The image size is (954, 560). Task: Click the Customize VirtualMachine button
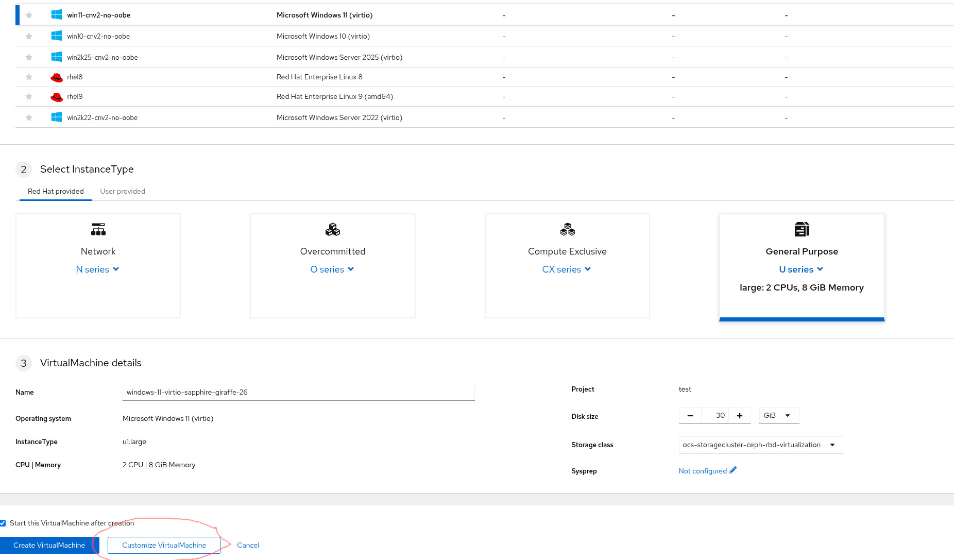[164, 545]
